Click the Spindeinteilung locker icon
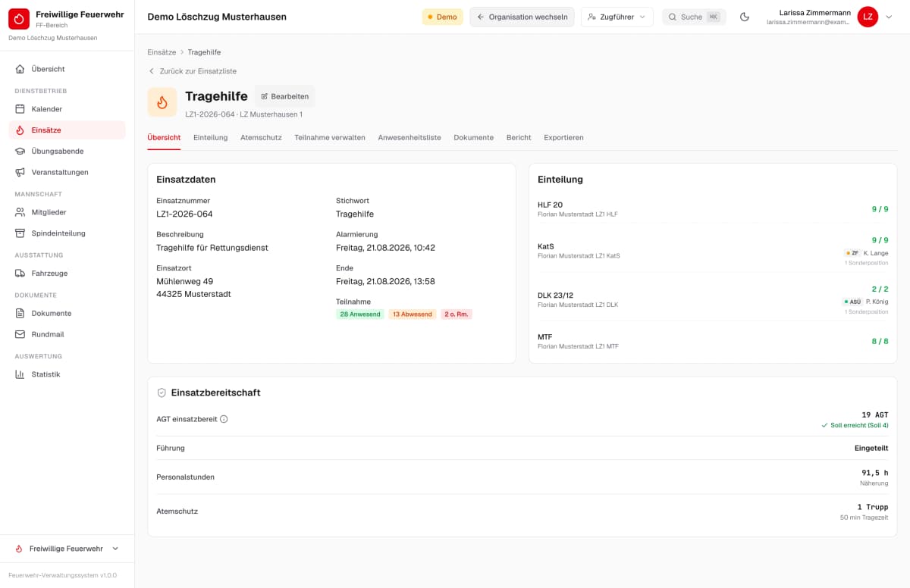The height and width of the screenshot is (588, 910). click(20, 233)
